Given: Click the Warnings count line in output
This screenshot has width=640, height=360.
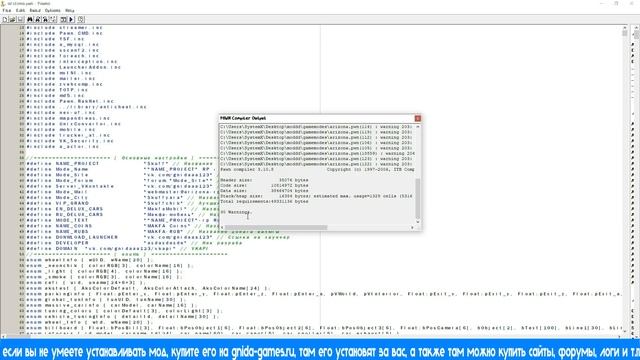Looking at the screenshot, I should point(236,212).
